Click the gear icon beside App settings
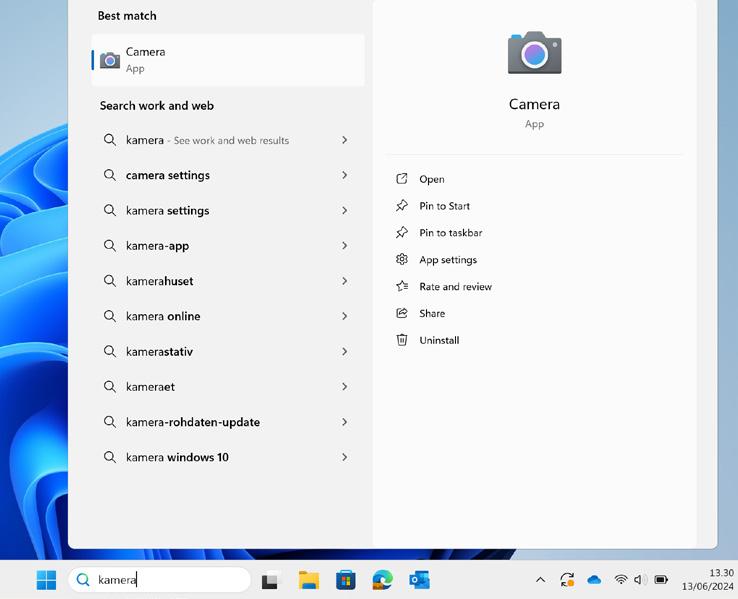This screenshot has width=738, height=599. click(x=401, y=259)
